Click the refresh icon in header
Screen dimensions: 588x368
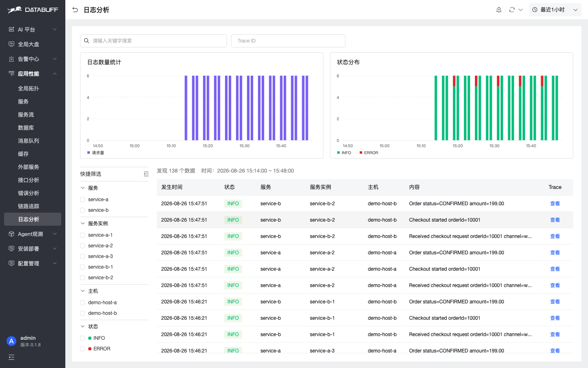(512, 10)
